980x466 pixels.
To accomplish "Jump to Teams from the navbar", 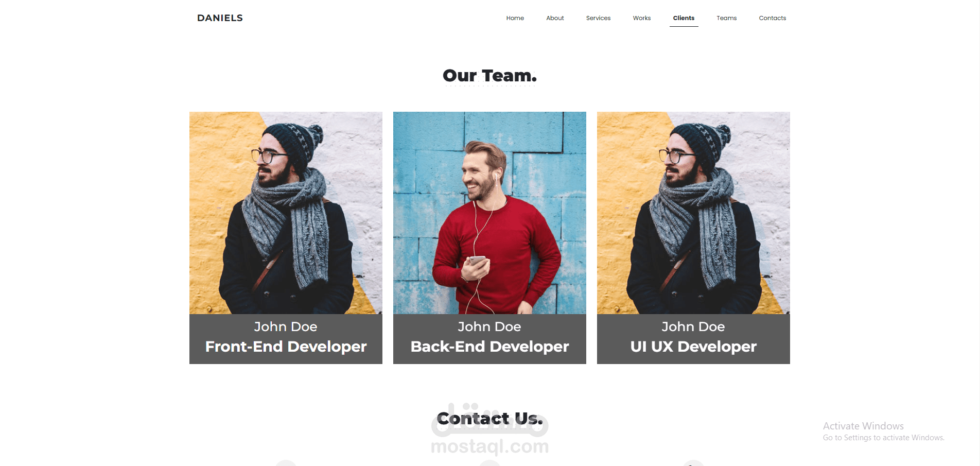I will point(726,18).
